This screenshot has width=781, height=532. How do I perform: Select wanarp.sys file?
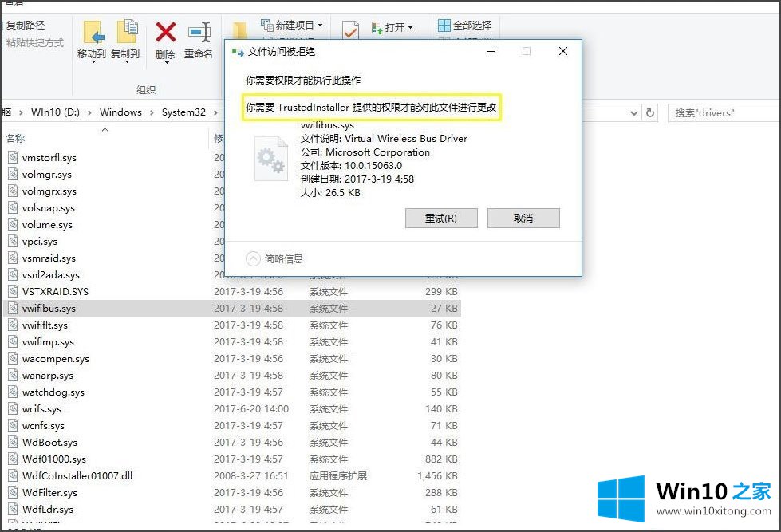tap(47, 375)
